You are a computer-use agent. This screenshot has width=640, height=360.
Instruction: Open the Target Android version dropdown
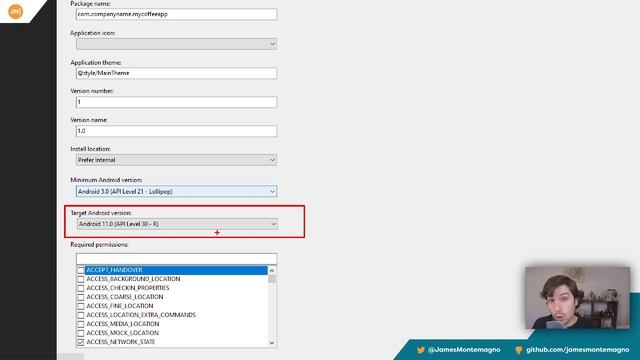point(177,224)
